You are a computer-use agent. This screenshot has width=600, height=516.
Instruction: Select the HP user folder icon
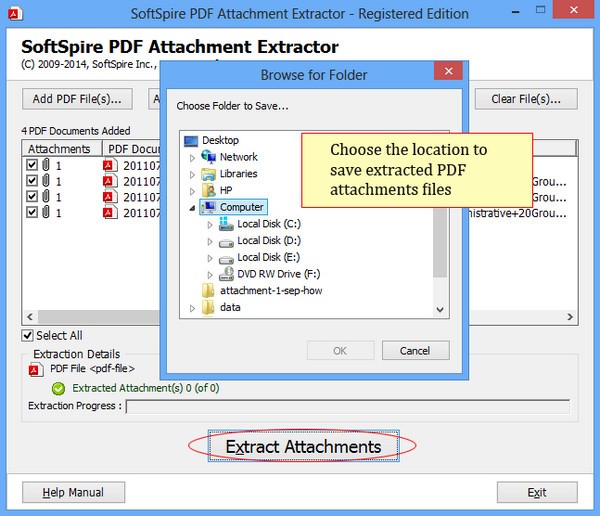(x=209, y=190)
